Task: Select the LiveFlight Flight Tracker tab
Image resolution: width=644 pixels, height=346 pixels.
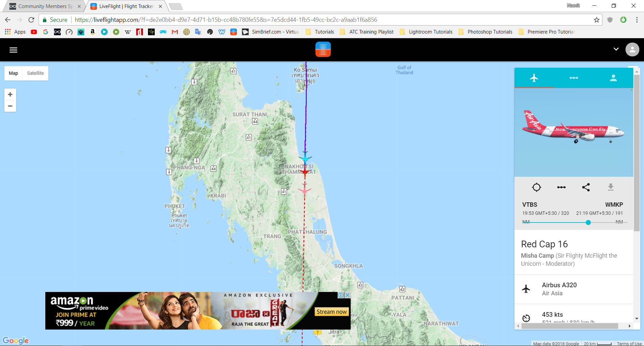Action: click(x=126, y=6)
